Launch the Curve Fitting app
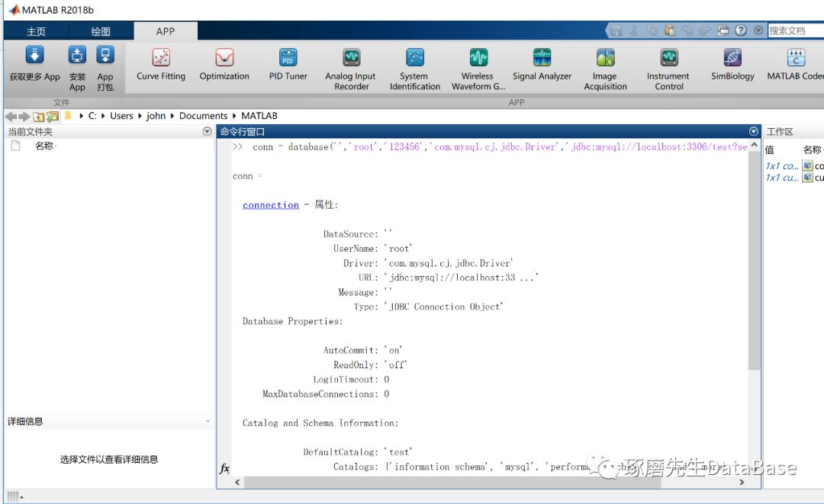The image size is (824, 504). click(161, 64)
